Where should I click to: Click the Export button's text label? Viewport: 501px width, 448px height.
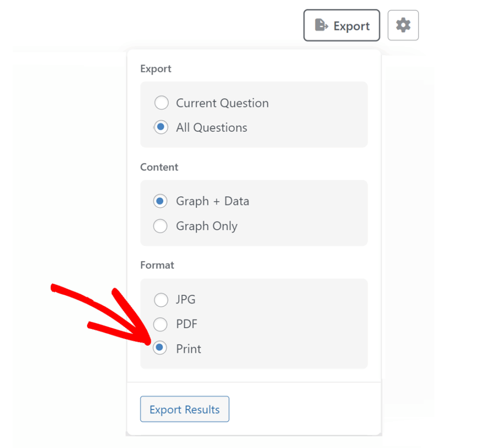pos(351,26)
